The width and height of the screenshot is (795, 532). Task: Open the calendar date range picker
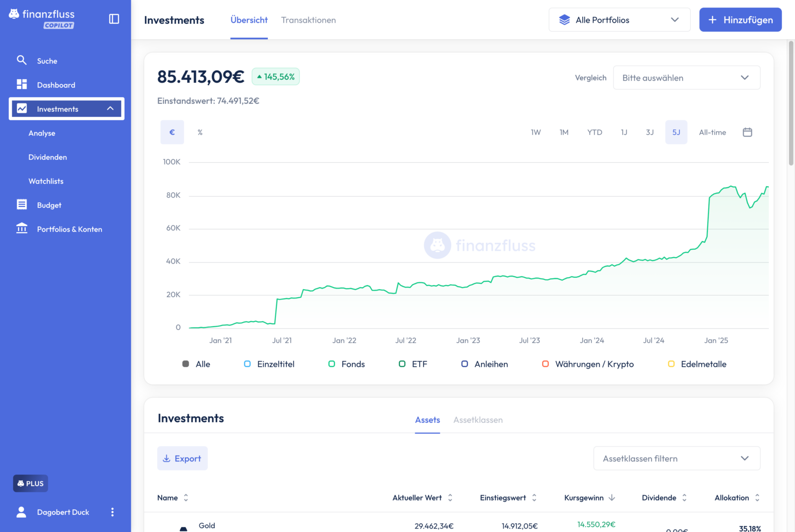(747, 132)
